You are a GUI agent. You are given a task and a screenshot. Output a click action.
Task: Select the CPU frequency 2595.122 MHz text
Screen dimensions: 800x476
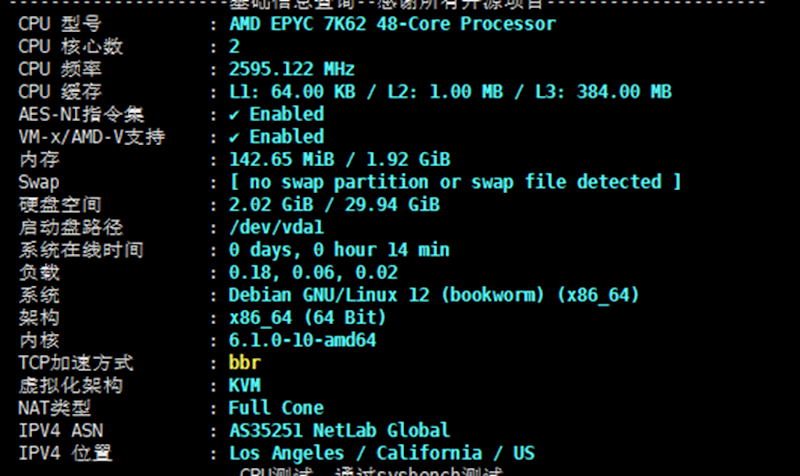[291, 69]
